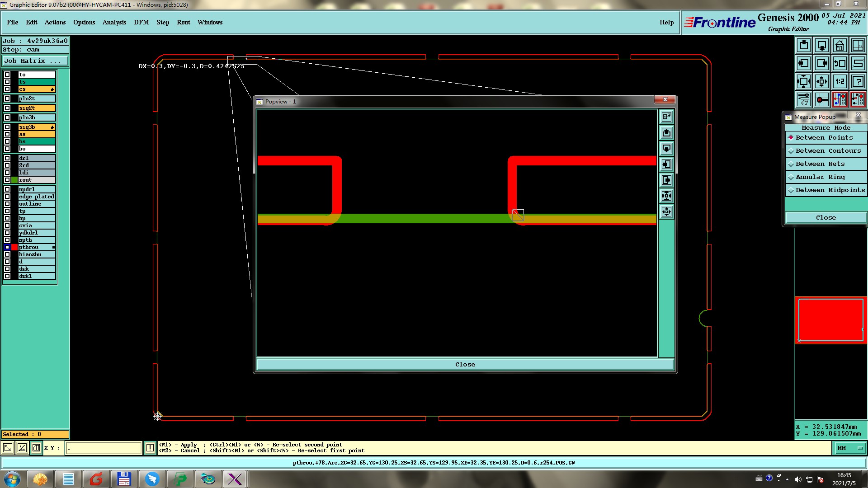The width and height of the screenshot is (868, 488).
Task: Click the pan up icon in main toolbar
Action: click(x=803, y=45)
